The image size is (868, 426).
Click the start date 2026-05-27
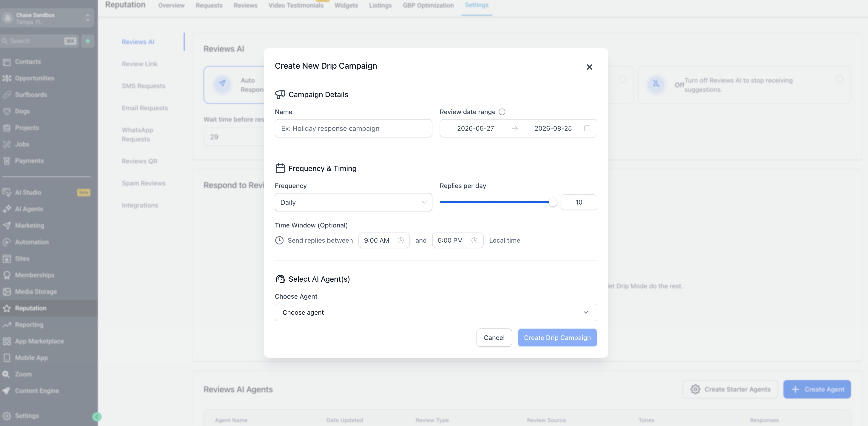[475, 128]
